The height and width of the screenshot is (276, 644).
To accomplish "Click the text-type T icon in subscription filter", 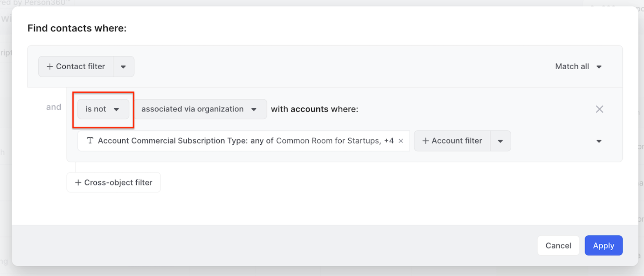I will [90, 141].
